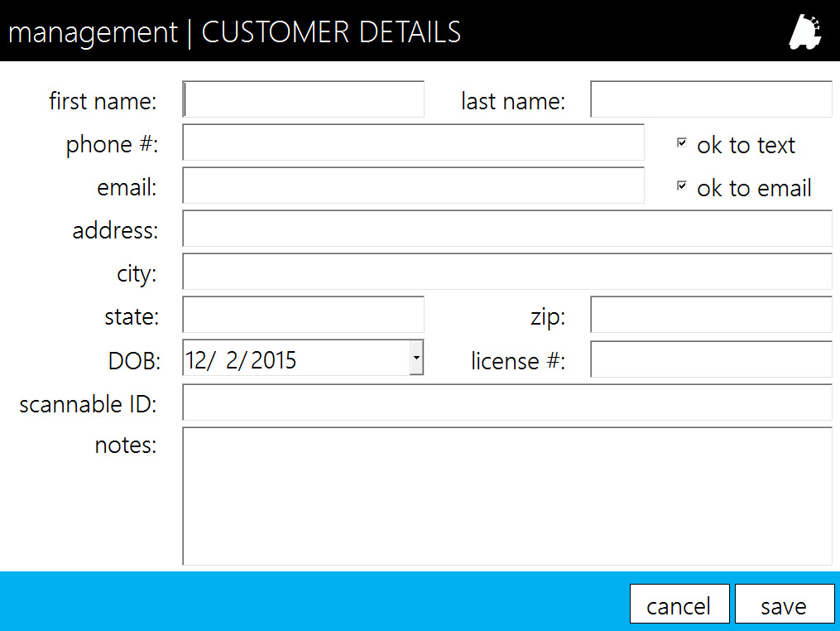Click the license # input field
This screenshot has height=631, width=840.
tap(711, 359)
